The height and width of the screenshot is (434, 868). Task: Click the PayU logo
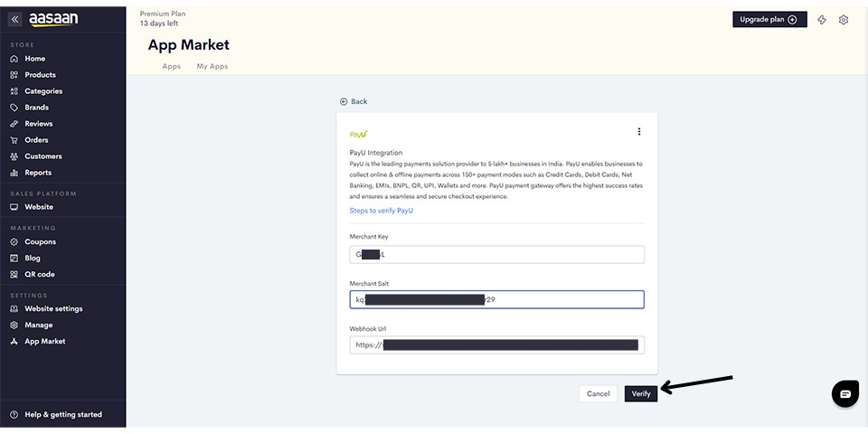[358, 134]
